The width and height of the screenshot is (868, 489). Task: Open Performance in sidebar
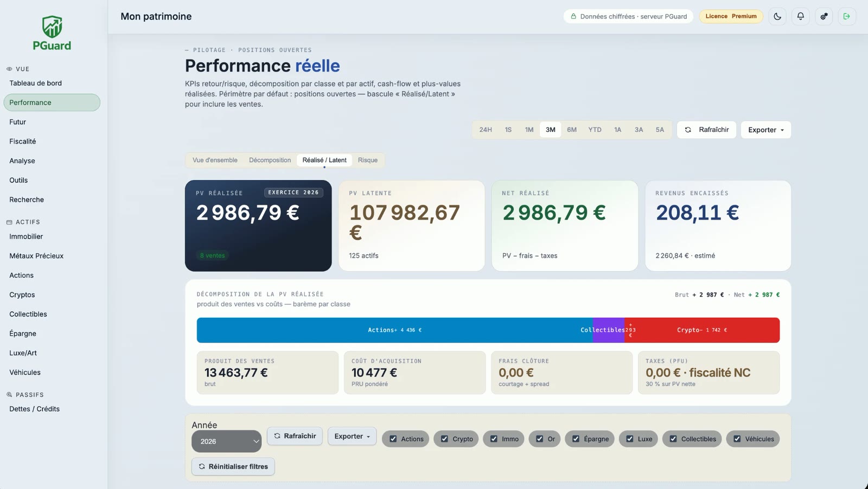52,102
